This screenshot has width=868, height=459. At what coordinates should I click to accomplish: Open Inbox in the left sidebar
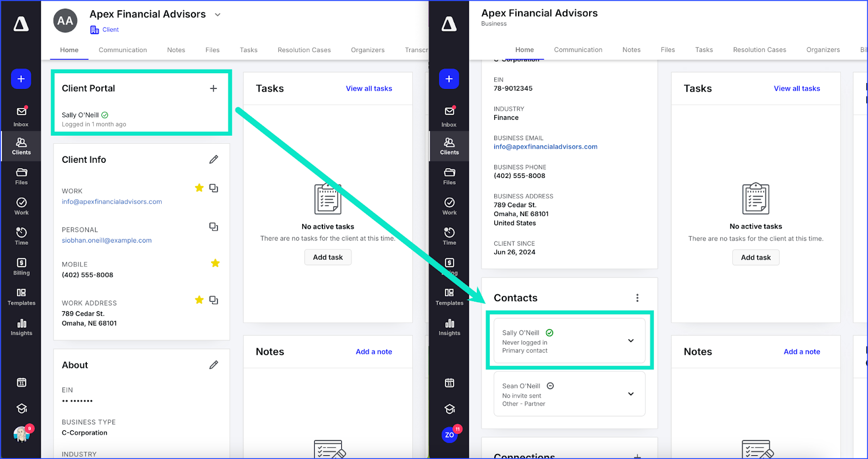[21, 116]
